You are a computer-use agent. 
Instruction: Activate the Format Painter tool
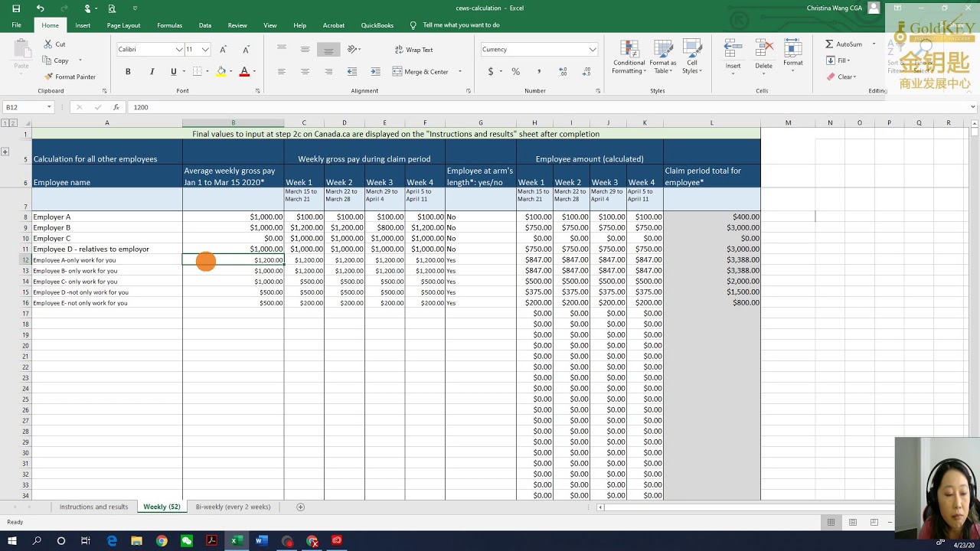tap(70, 77)
